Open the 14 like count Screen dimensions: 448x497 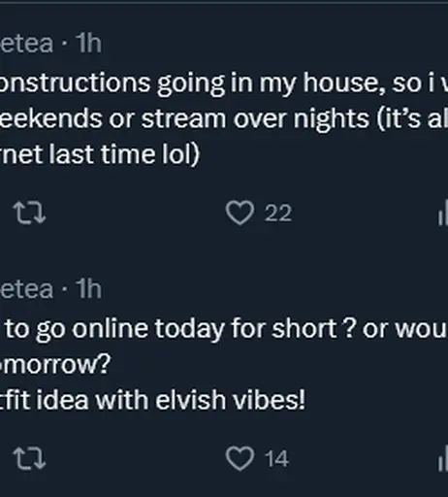click(276, 458)
